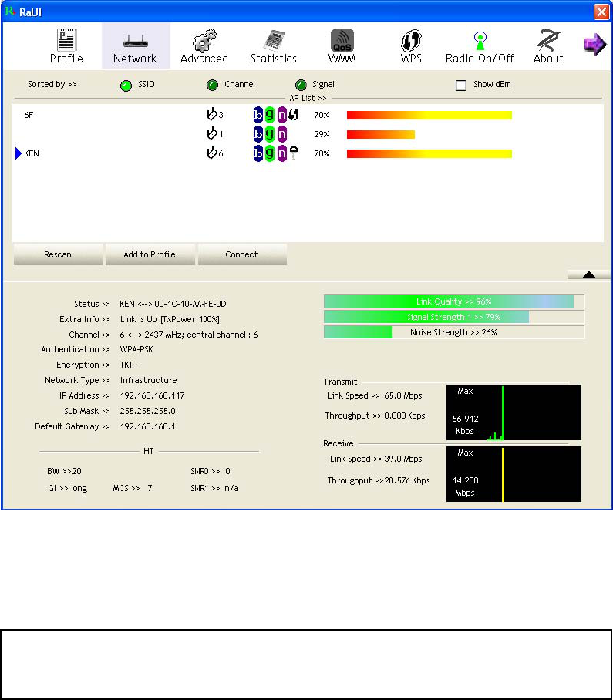
Task: Sort AP list by Signal
Action: 301,85
